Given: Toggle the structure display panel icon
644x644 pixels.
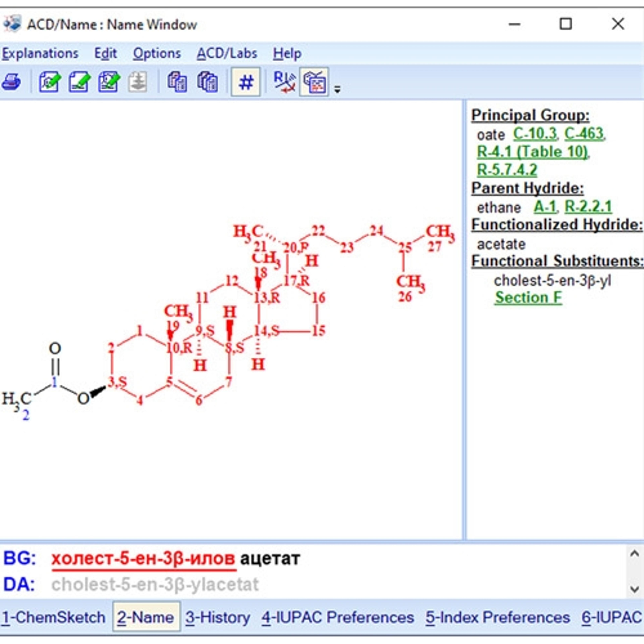Looking at the screenshot, I should pyautogui.click(x=314, y=82).
